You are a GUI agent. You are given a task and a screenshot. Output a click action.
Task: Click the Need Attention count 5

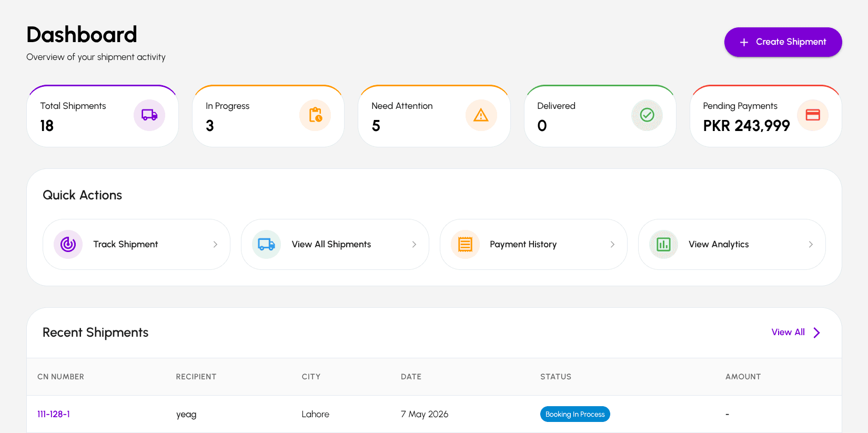[x=376, y=126]
